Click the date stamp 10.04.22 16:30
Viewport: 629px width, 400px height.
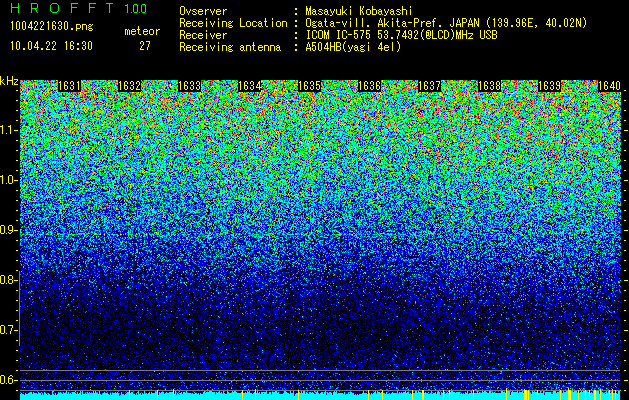(51, 46)
